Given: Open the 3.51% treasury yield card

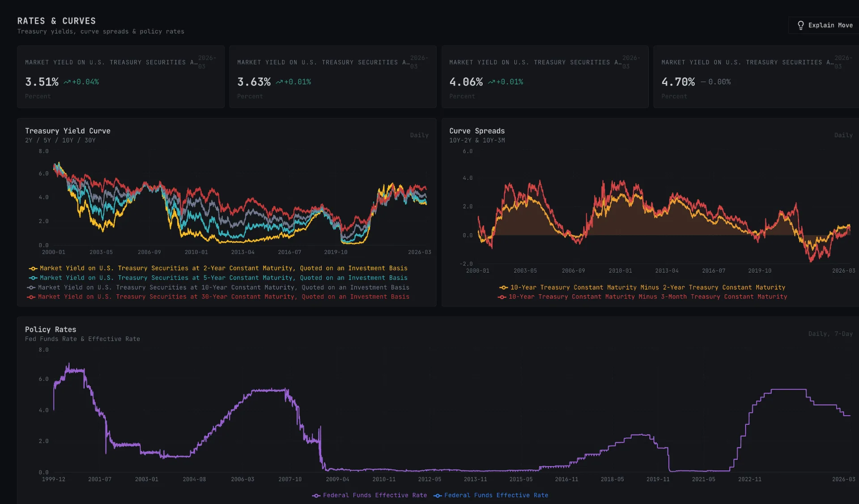Looking at the screenshot, I should [x=121, y=76].
